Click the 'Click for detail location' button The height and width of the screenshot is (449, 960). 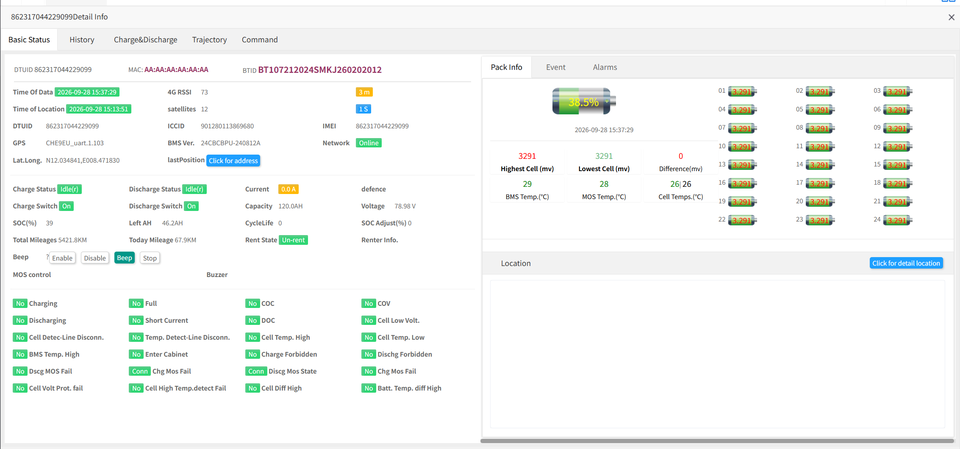906,263
